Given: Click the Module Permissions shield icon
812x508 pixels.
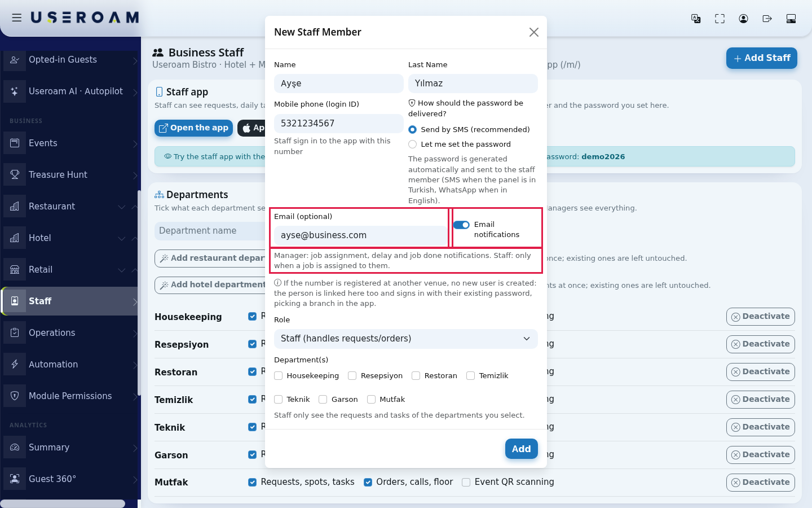Looking at the screenshot, I should tap(15, 396).
